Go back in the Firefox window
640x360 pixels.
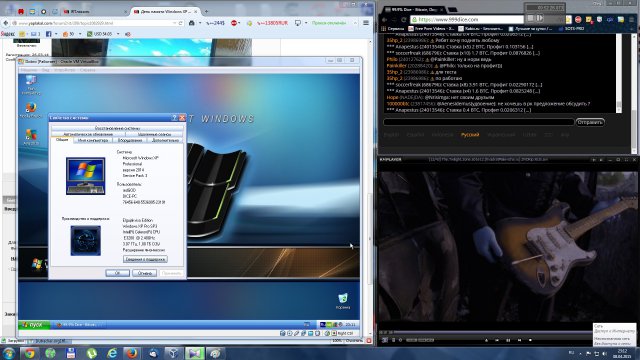6,23
